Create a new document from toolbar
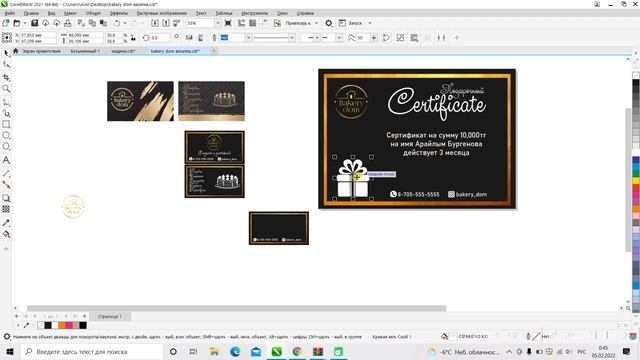The width and height of the screenshot is (640, 360). (x=6, y=23)
